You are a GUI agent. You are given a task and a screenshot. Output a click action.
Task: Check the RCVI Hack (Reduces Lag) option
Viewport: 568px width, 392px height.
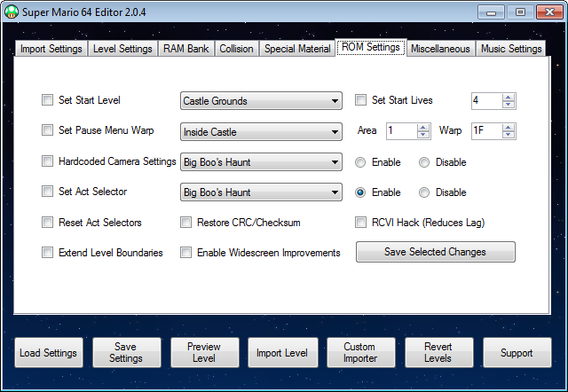[x=361, y=223]
